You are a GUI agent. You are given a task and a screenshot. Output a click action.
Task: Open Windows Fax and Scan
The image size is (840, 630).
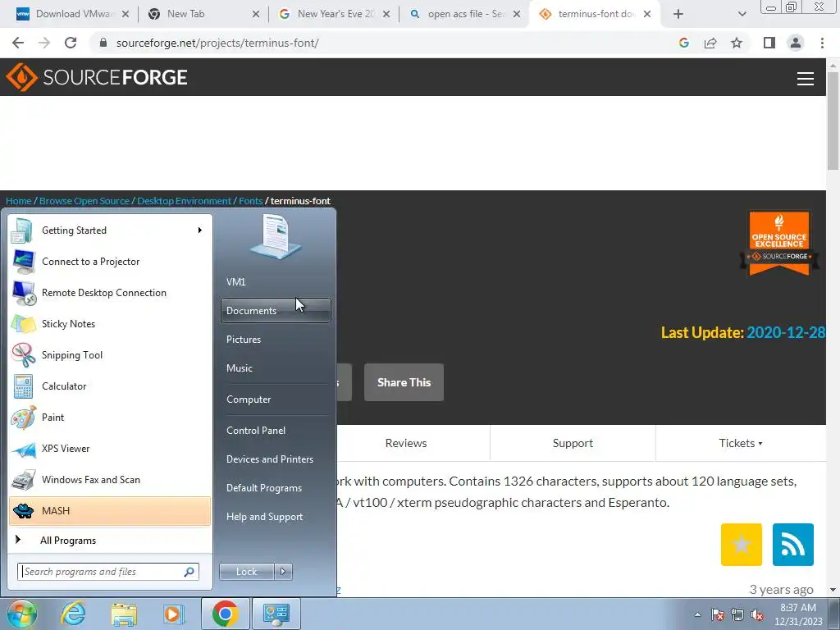tap(110, 479)
